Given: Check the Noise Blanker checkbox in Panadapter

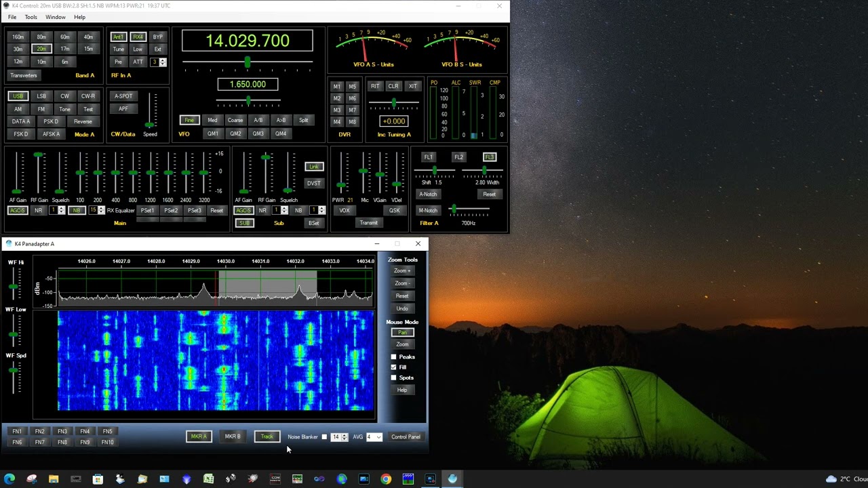Looking at the screenshot, I should [x=324, y=437].
